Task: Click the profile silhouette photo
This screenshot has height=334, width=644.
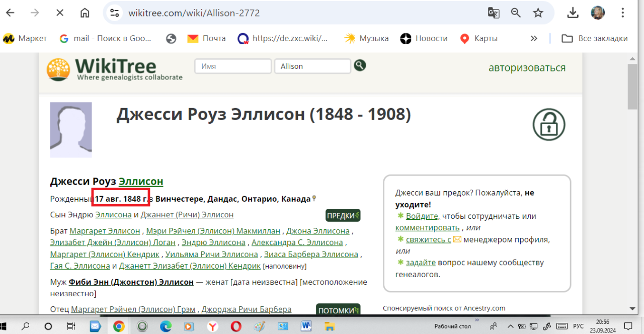Action: click(x=71, y=130)
